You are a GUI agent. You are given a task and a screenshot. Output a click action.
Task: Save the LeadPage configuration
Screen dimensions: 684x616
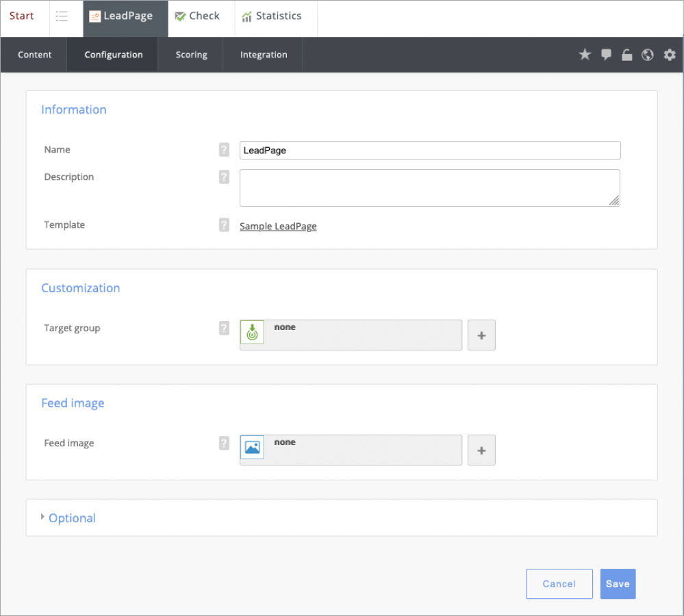[618, 584]
